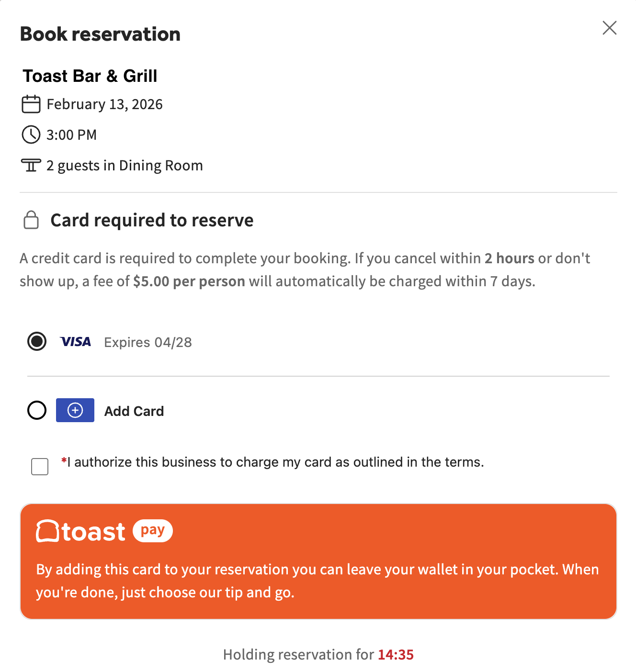Image resolution: width=636 pixels, height=672 pixels.
Task: Click the 2 guests in Dining Room text
Action: tap(125, 166)
